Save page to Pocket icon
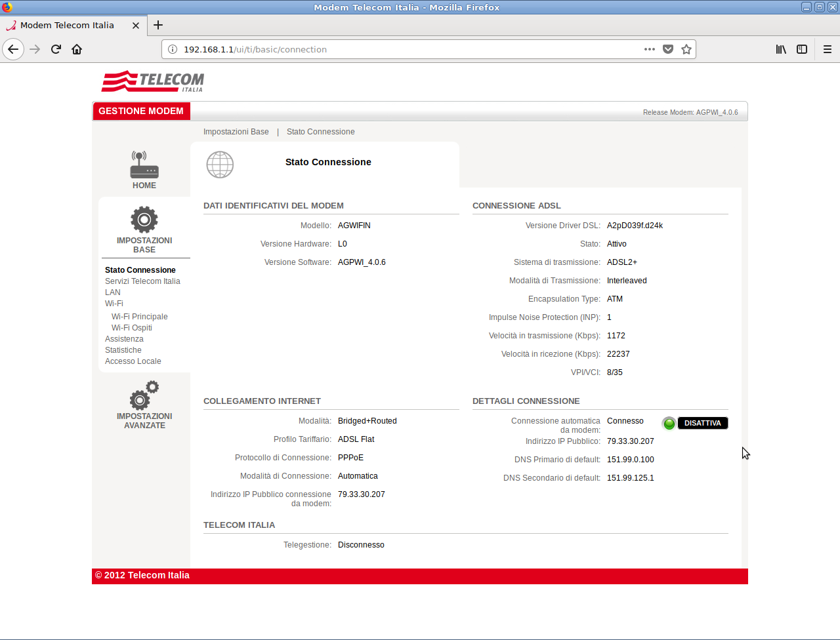The width and height of the screenshot is (840, 640). click(x=668, y=49)
